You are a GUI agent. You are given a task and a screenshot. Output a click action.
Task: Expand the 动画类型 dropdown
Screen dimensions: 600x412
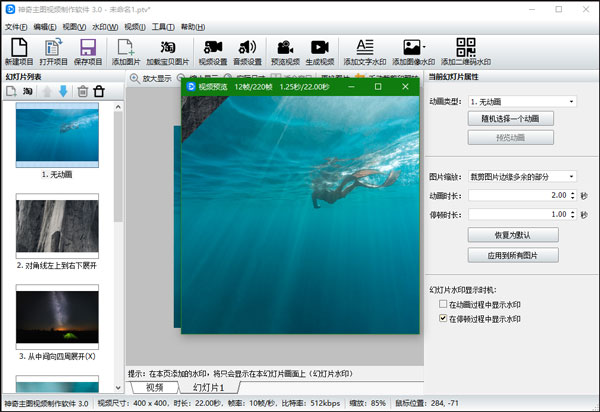click(571, 101)
